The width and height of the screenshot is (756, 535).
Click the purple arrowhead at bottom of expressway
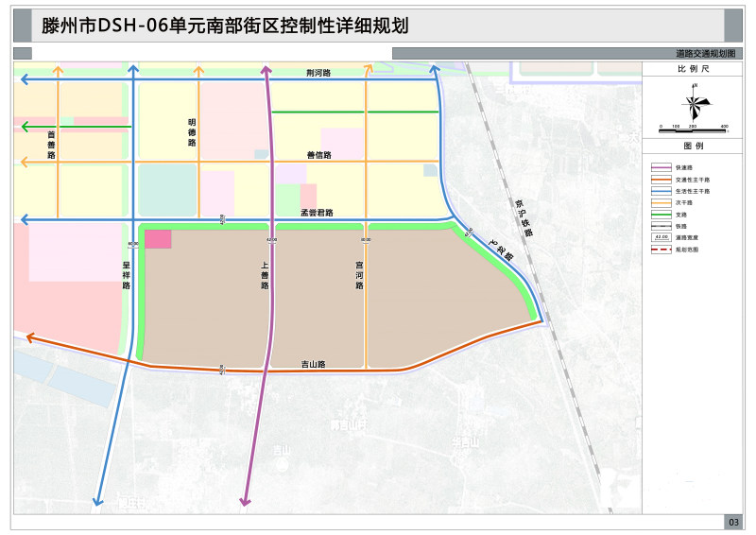[x=245, y=502]
